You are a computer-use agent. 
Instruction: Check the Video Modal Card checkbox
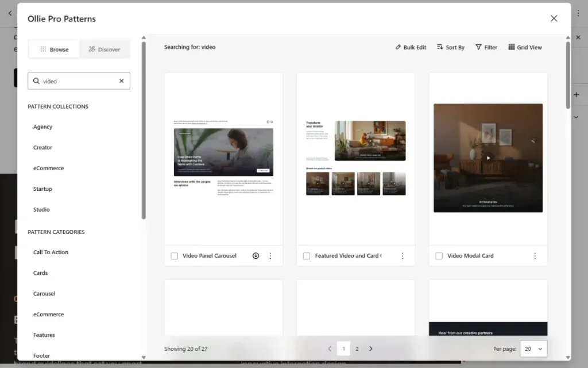(439, 256)
